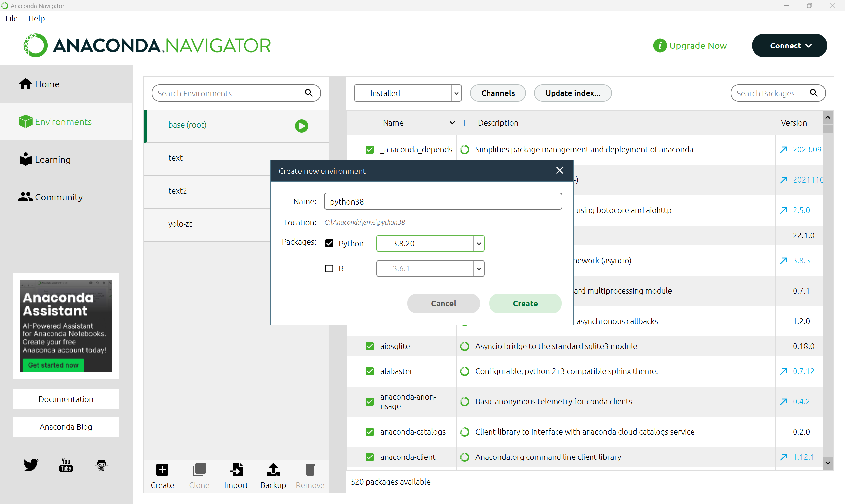845x504 pixels.
Task: Click the update arrow for anaconda-anon-usage 0.4.2
Action: [784, 401]
